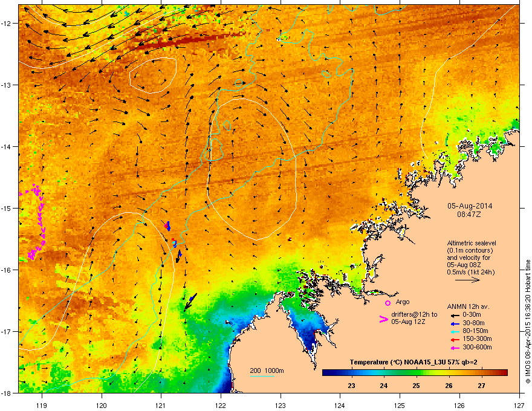Screen dimensions: 532x411
Task: Click the 26 tick on temperature bar
Action: 449,386
